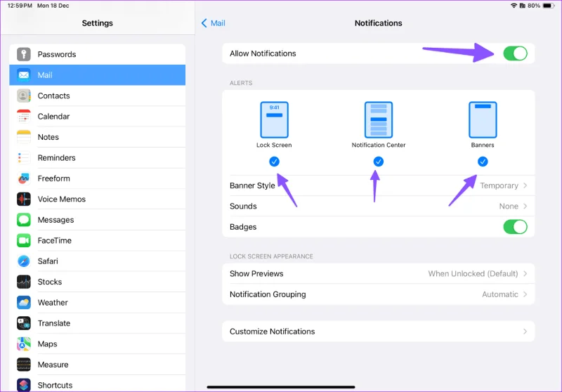Open the Freeform app icon
Viewport: 562px width, 392px height.
pos(24,178)
